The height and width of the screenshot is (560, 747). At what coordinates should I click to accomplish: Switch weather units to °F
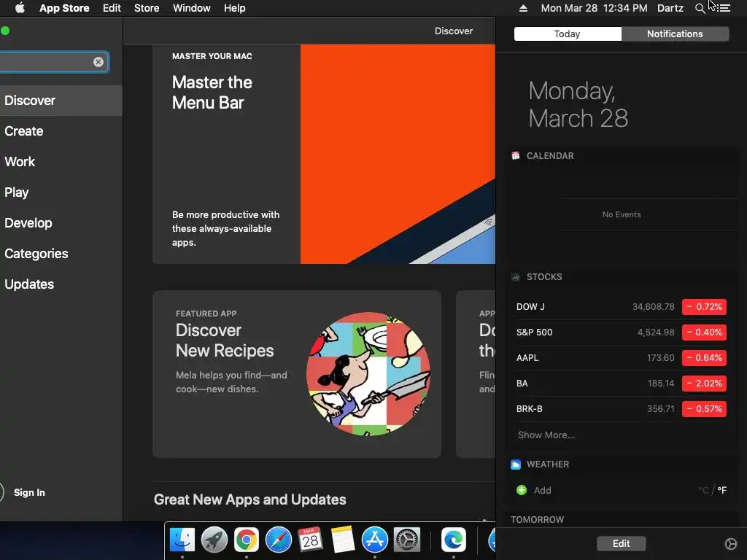pos(722,490)
